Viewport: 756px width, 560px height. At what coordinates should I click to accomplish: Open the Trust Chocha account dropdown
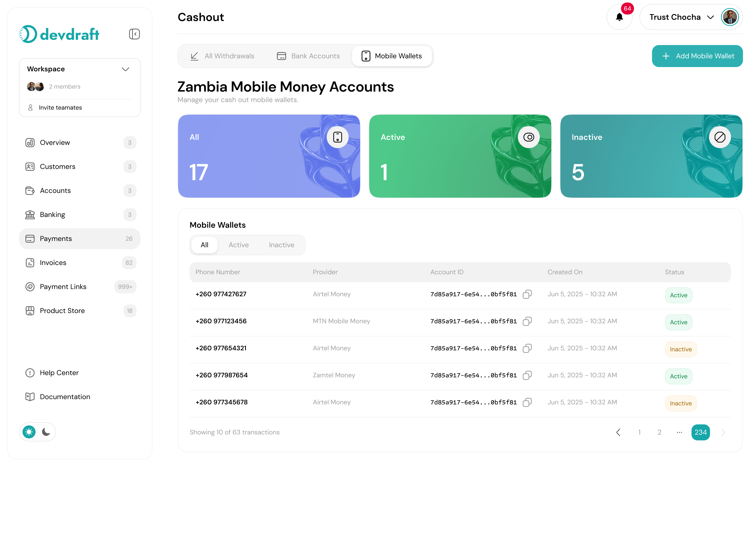[710, 17]
